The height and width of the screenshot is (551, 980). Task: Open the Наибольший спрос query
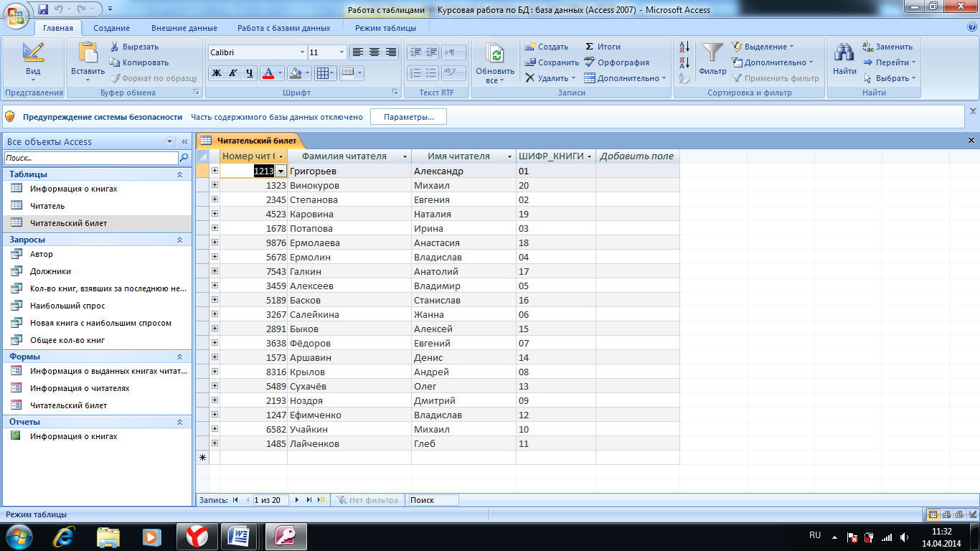67,306
